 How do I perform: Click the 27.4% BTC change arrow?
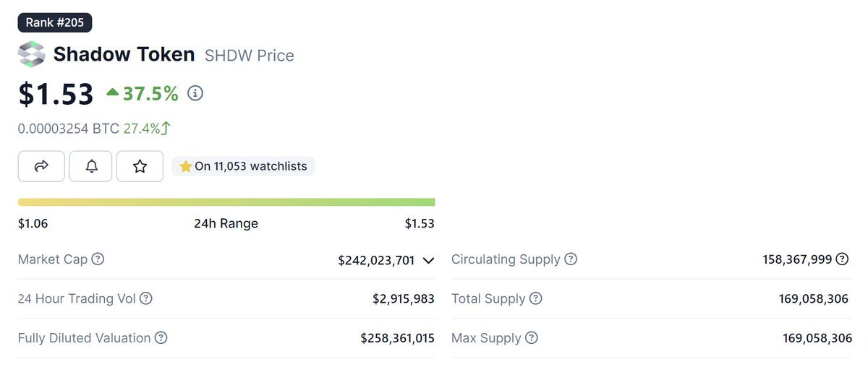(x=166, y=129)
